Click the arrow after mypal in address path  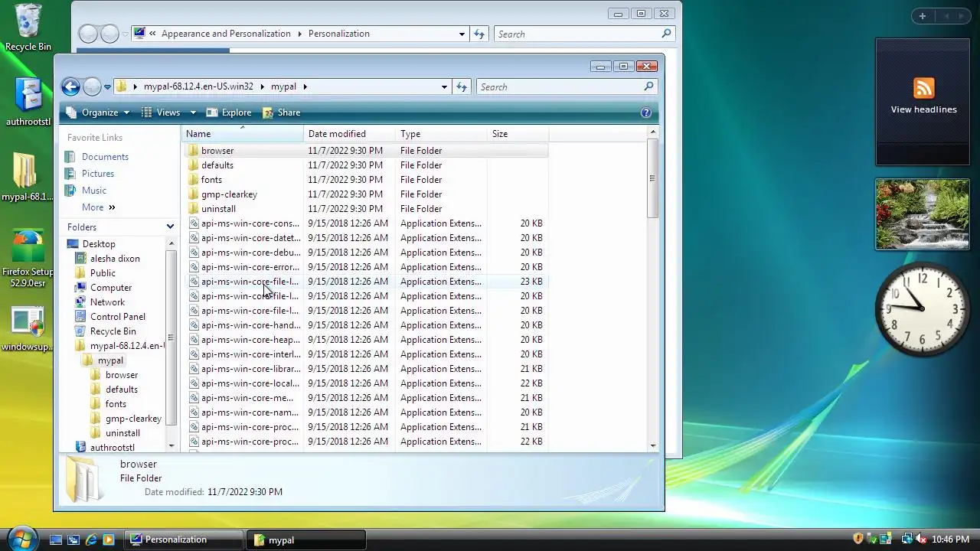[305, 86]
